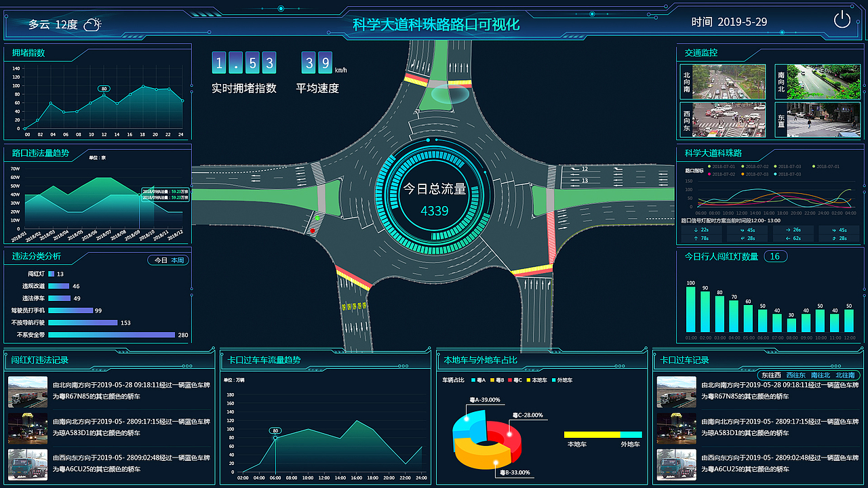
Task: Click the tooltip in the 路口违法量趋势 chart
Action: pos(165,195)
